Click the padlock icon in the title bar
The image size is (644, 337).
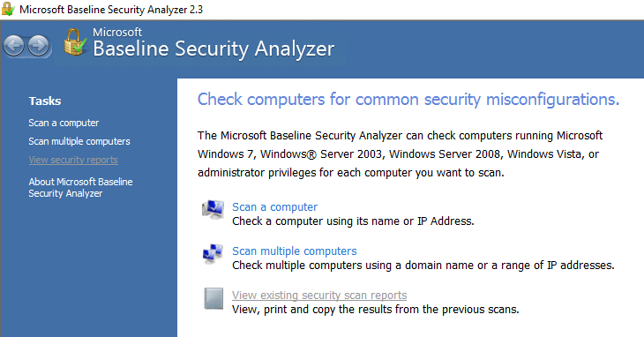tap(8, 9)
